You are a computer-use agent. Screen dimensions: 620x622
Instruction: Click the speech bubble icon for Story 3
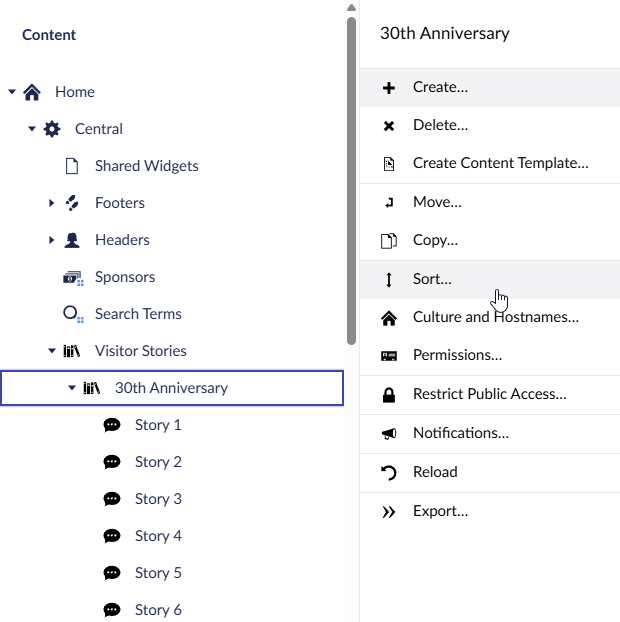[112, 499]
